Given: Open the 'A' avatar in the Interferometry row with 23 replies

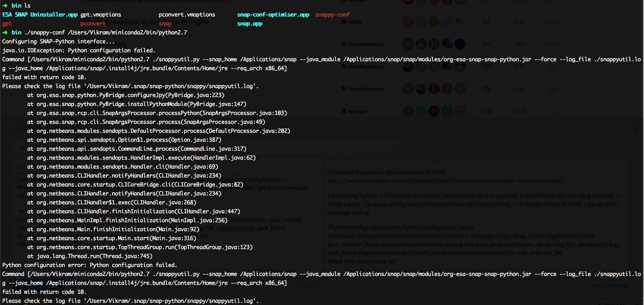Looking at the screenshot, I should tap(408, 44).
